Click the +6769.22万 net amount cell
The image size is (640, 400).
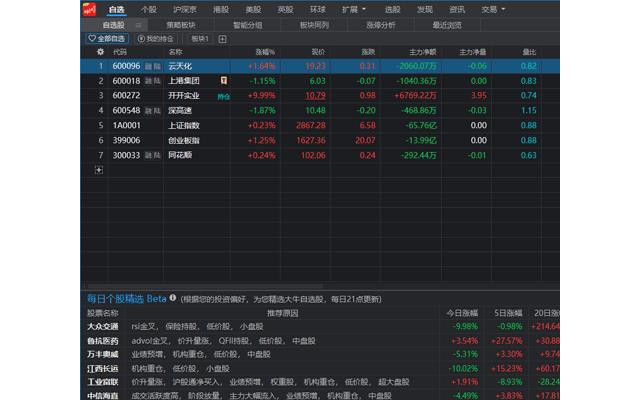click(416, 96)
